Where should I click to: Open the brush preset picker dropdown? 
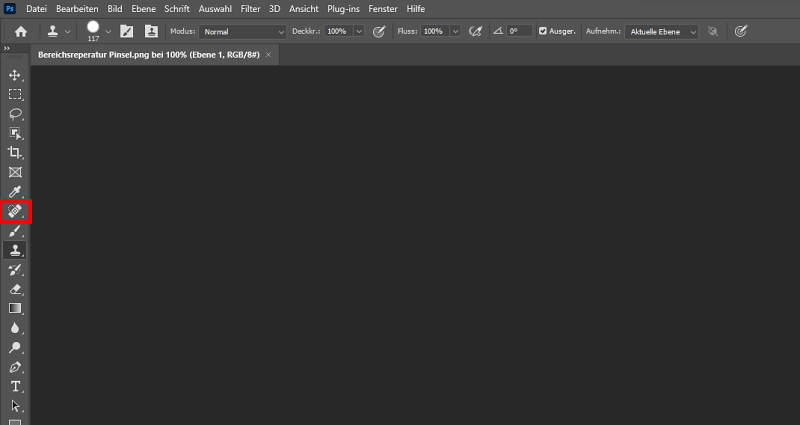108,32
